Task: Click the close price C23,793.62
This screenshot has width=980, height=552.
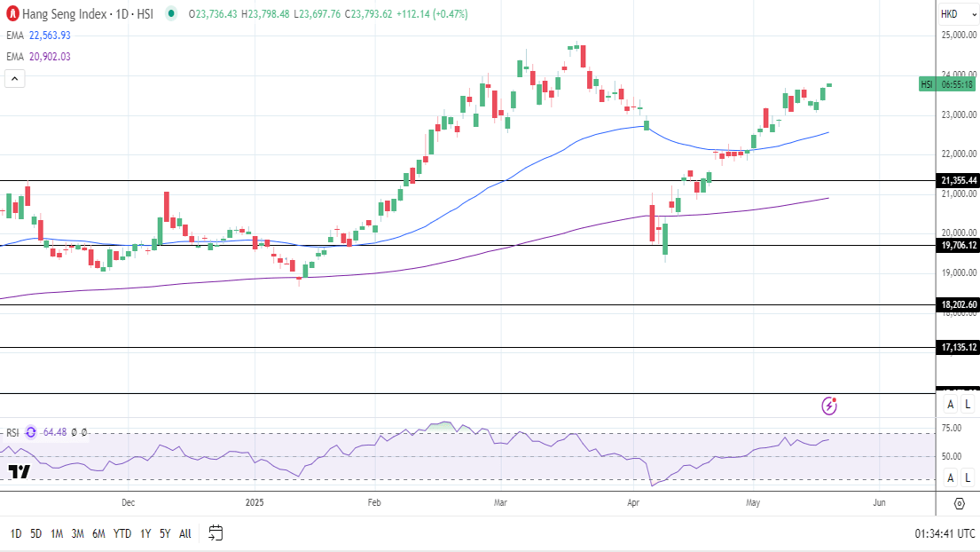Action: click(369, 13)
